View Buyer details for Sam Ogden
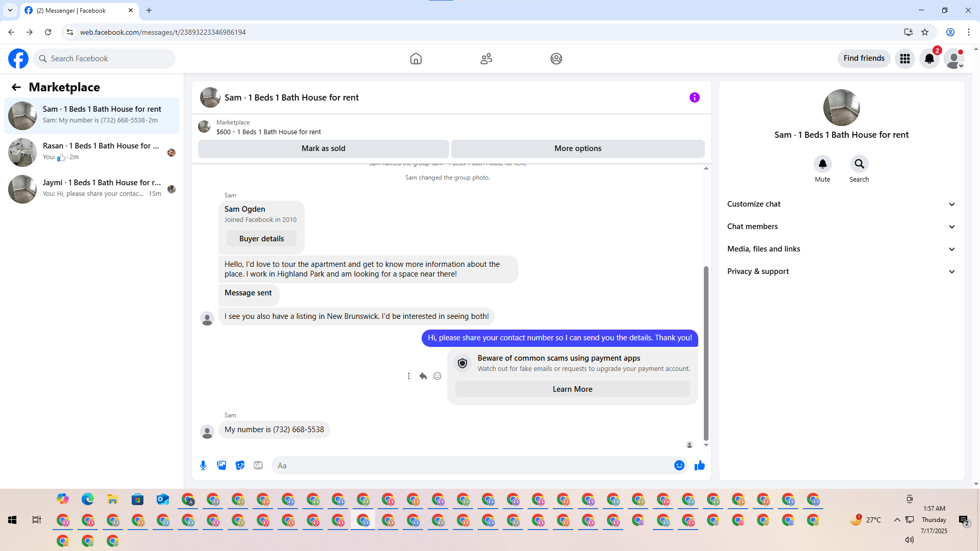The image size is (980, 551). (261, 239)
